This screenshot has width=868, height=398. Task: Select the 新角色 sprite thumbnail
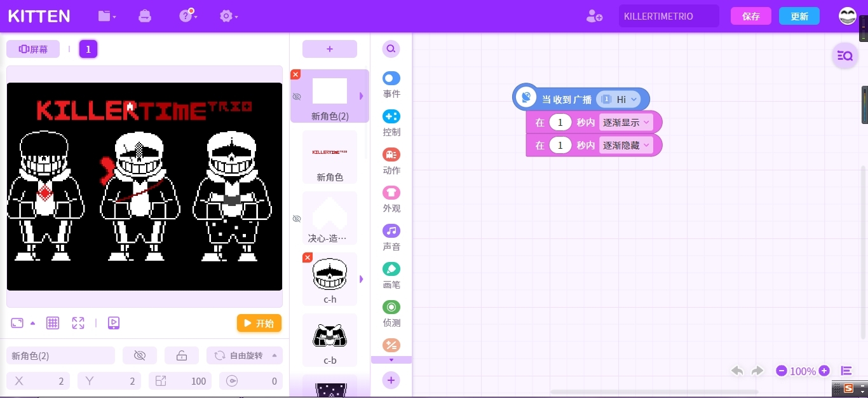[x=330, y=156]
